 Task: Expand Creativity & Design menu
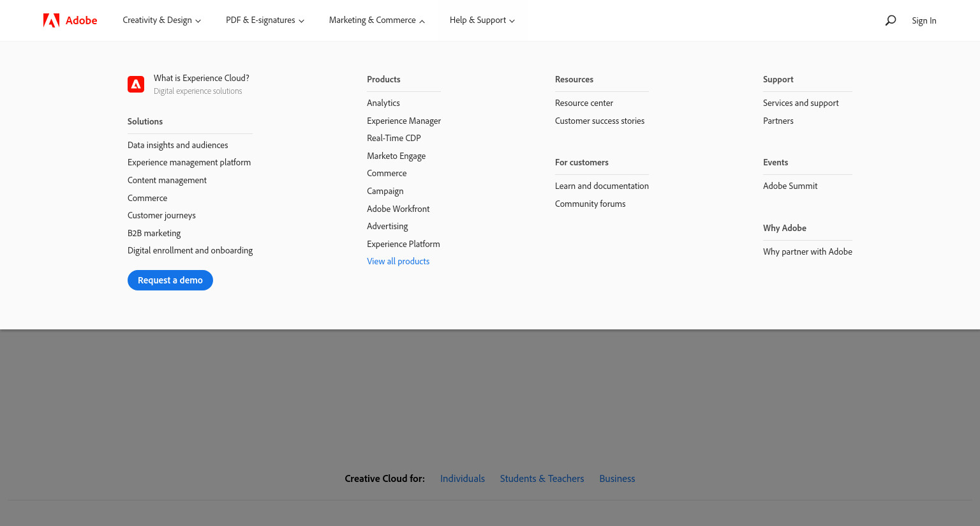point(162,20)
